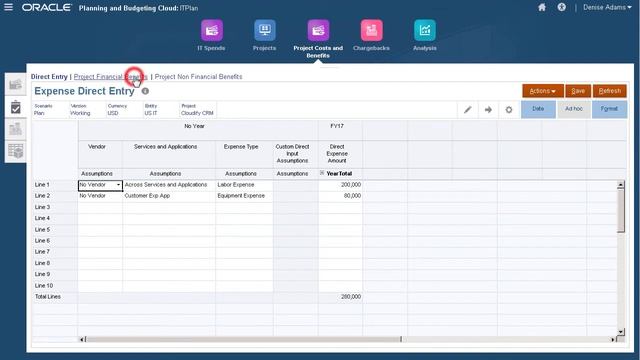This screenshot has width=640, height=360.
Task: Click the horizontal scrollbar thumb
Action: (244, 339)
